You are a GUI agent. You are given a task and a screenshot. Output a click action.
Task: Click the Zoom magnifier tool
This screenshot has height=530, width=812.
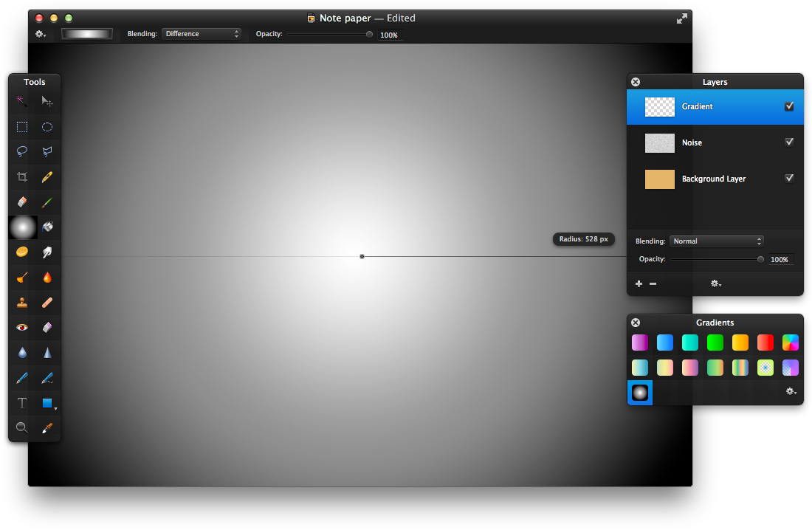(22, 427)
